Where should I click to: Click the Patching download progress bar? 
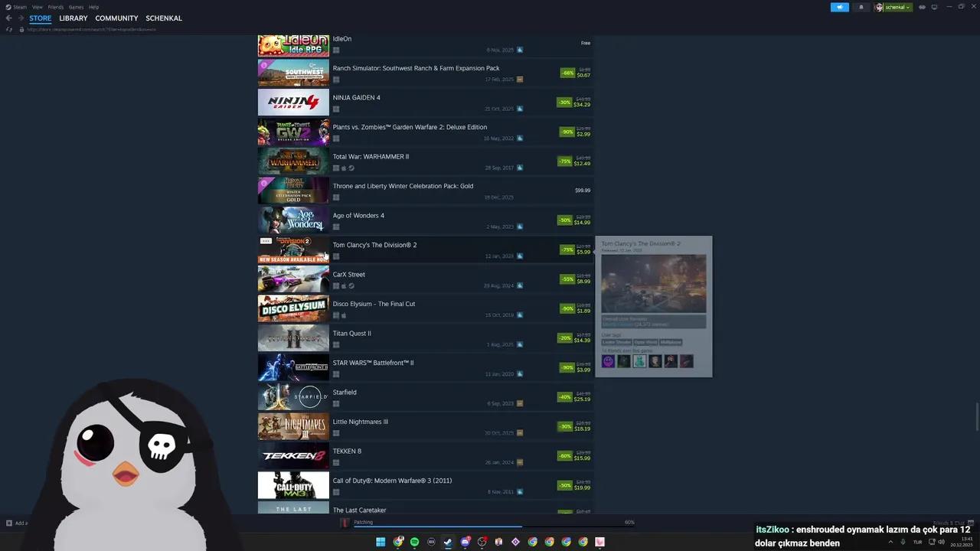[x=494, y=527]
